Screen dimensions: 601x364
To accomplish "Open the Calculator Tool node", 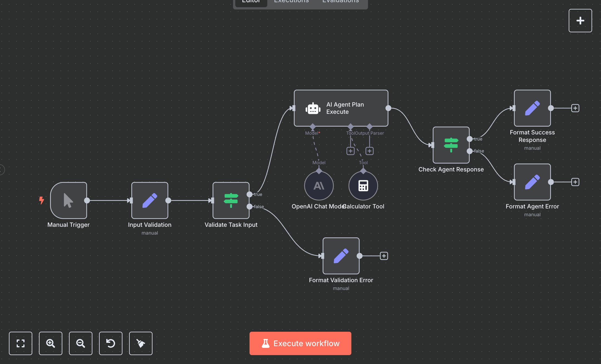I will tap(363, 185).
